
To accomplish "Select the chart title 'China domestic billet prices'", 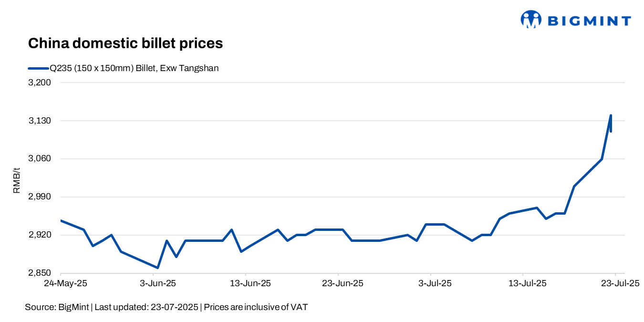I will [125, 43].
